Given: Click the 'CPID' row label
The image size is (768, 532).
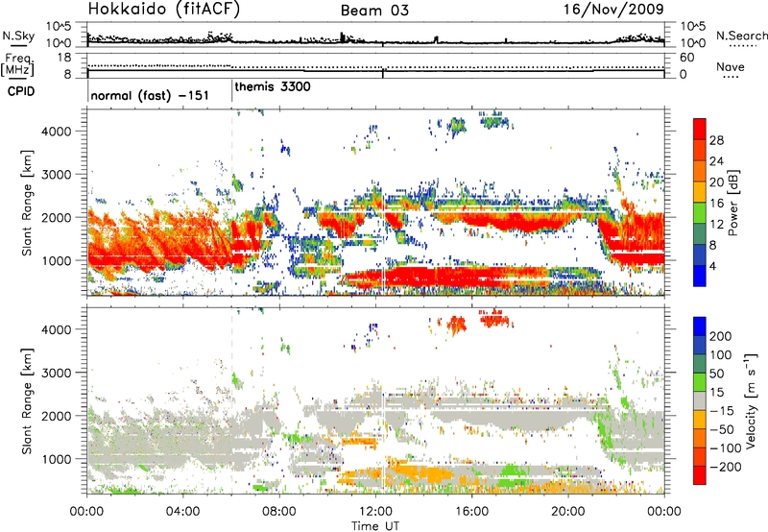Looking at the screenshot, I should (21, 91).
